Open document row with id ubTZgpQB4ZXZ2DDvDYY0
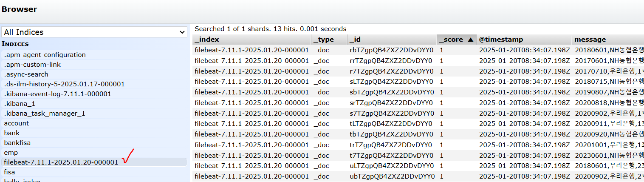The height and width of the screenshot is (182, 644). 391,176
